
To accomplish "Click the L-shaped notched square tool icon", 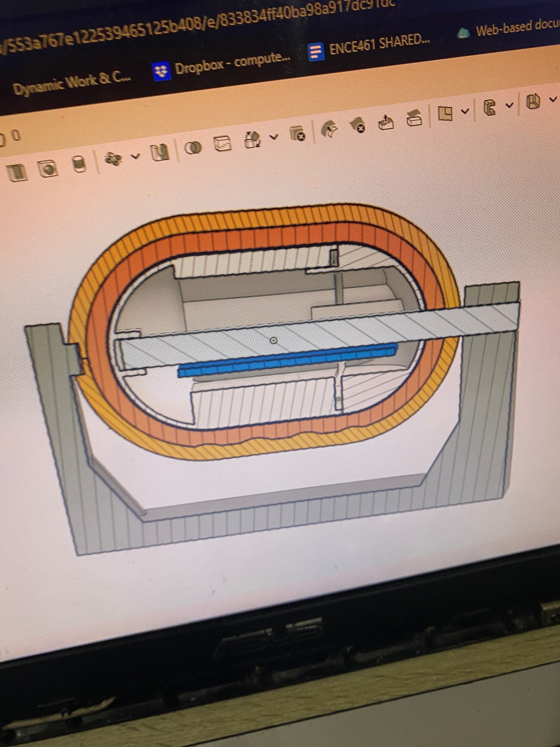I will tap(445, 113).
